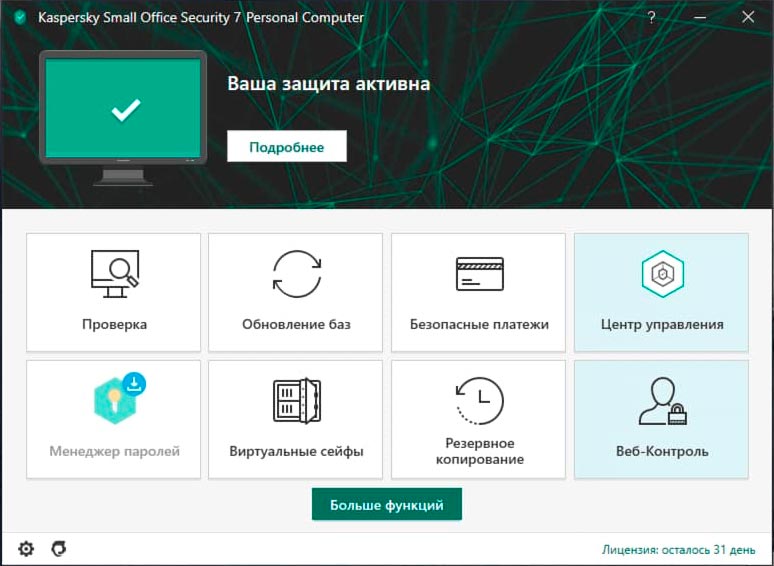Click the Kaspersky shield icon in title bar
774x566 pixels.
[19, 18]
